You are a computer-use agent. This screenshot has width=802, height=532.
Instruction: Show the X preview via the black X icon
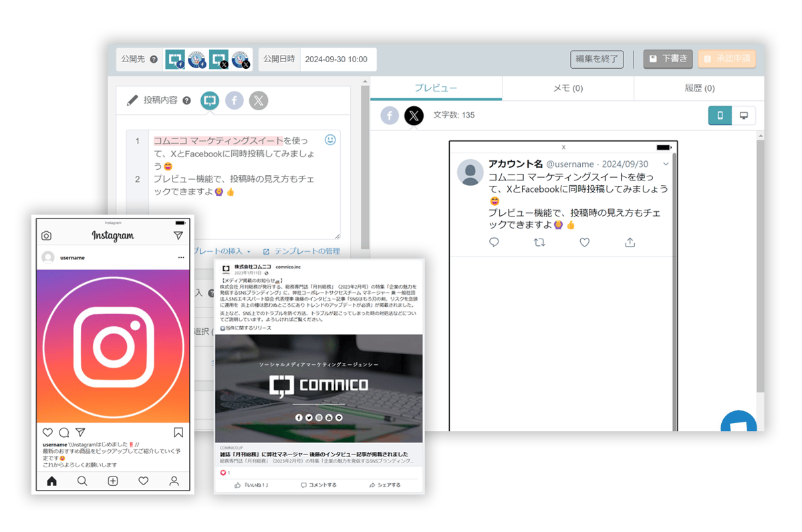[x=414, y=116]
